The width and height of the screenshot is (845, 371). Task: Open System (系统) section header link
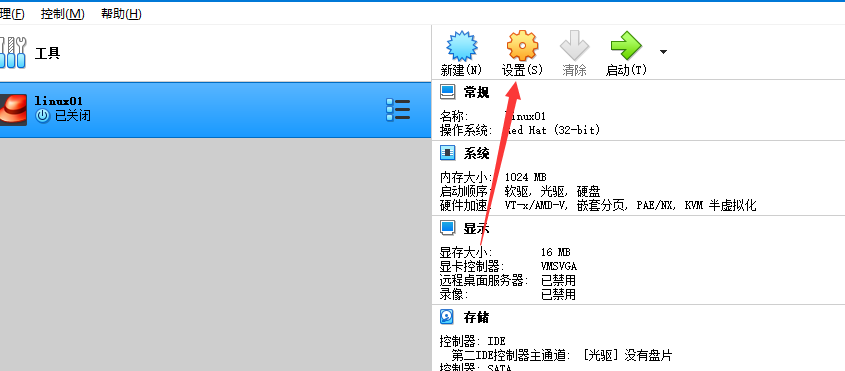[476, 154]
